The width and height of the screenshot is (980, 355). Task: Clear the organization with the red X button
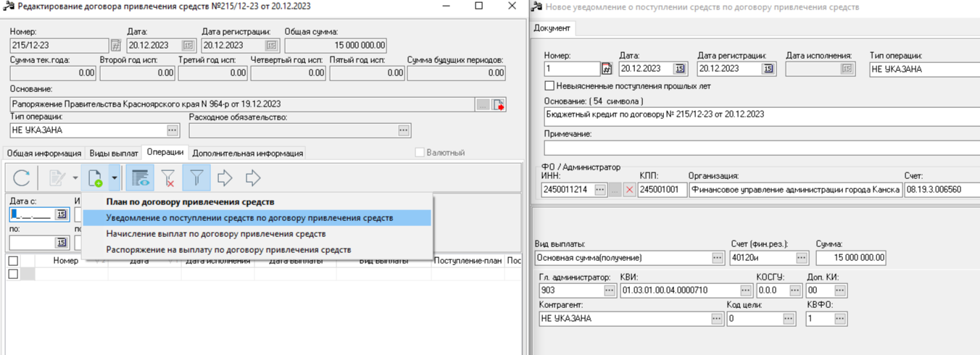point(629,190)
